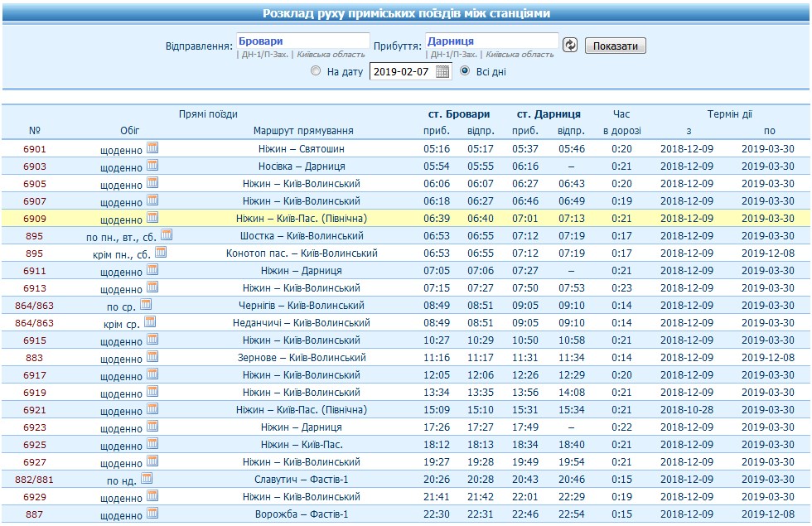Click the 'ст. Бровари' column header
Screen dimensions: 812x526
459,114
